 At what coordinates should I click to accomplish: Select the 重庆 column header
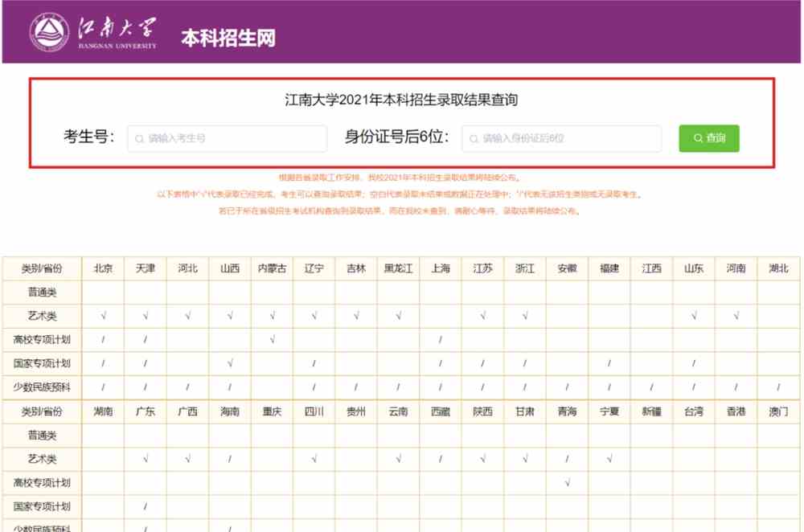273,411
